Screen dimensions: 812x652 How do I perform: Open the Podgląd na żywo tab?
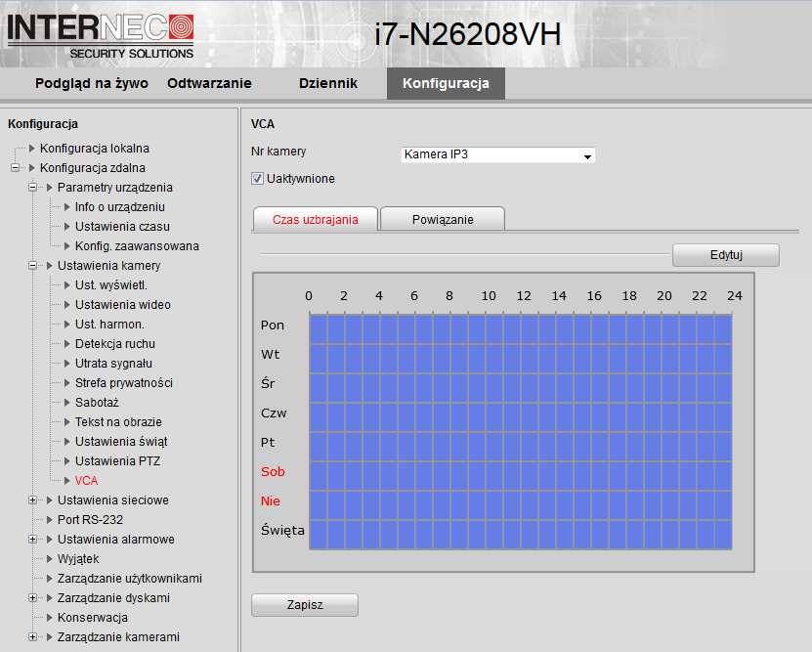pyautogui.click(x=92, y=83)
